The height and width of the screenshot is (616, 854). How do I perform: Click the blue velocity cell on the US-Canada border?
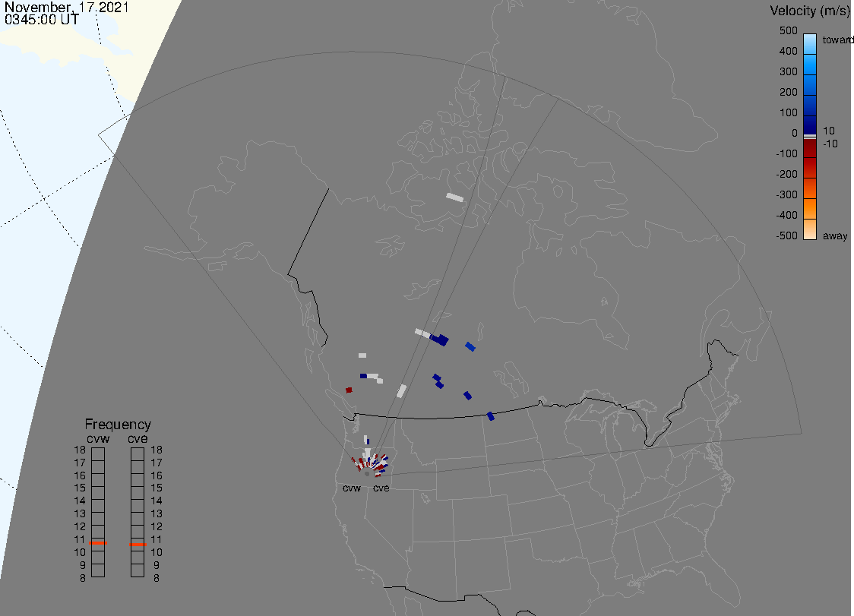pos(491,415)
